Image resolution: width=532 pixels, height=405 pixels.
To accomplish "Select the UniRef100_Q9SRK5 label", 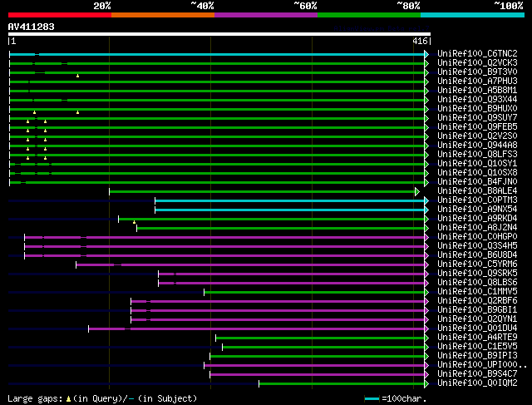I will point(477,274).
